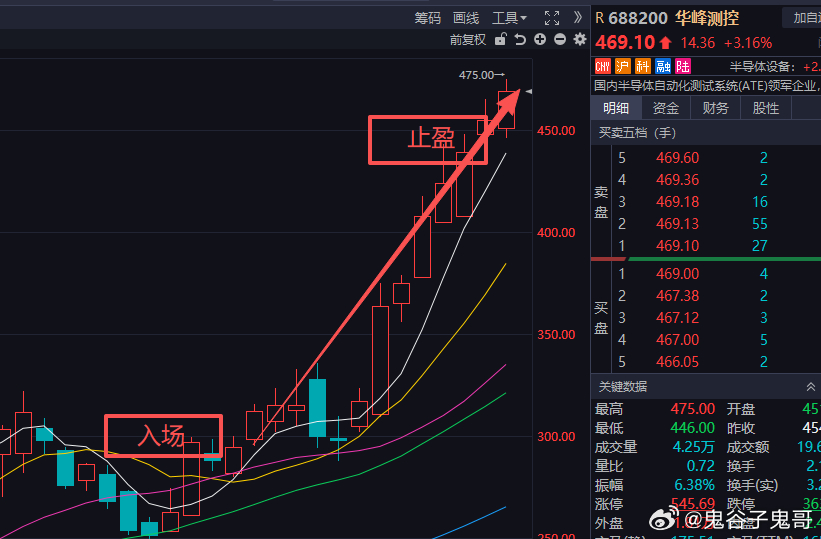
Task: Click the 最低 value 446.00
Action: click(692, 428)
